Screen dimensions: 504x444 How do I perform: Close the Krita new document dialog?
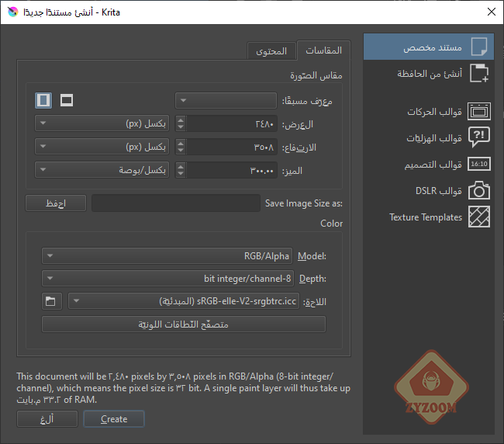click(491, 12)
